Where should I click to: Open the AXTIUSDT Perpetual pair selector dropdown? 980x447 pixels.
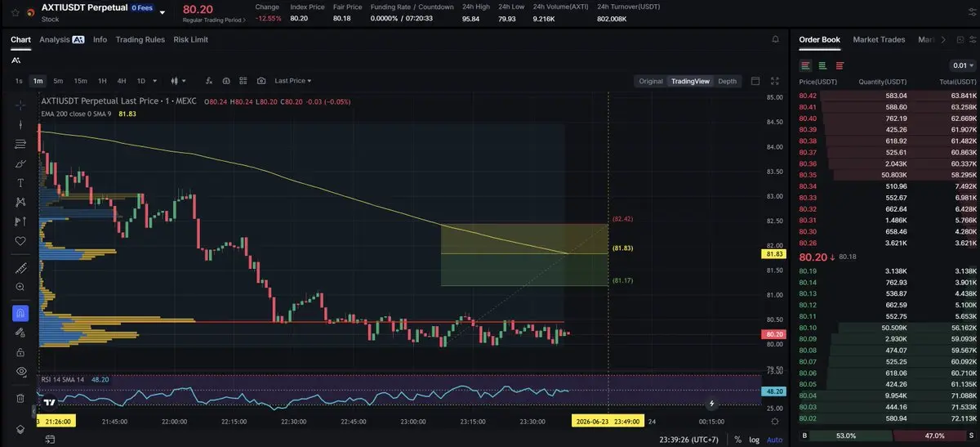tap(162, 13)
